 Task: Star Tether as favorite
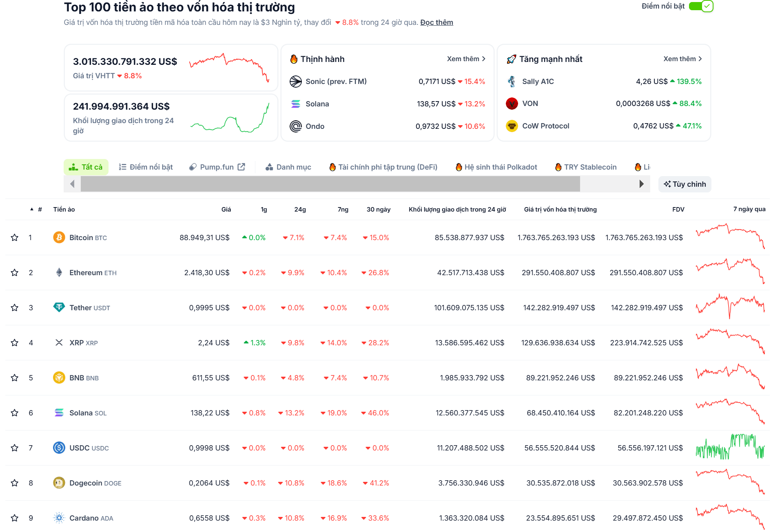click(15, 307)
